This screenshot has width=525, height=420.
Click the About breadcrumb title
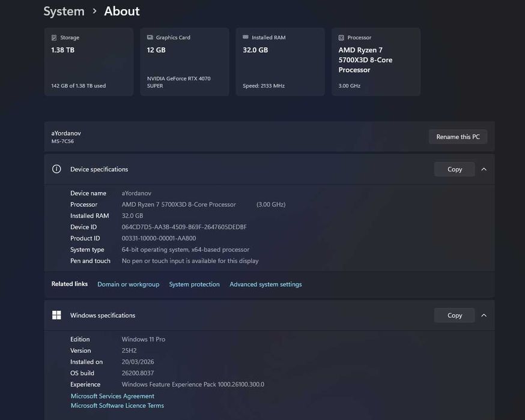pos(121,11)
